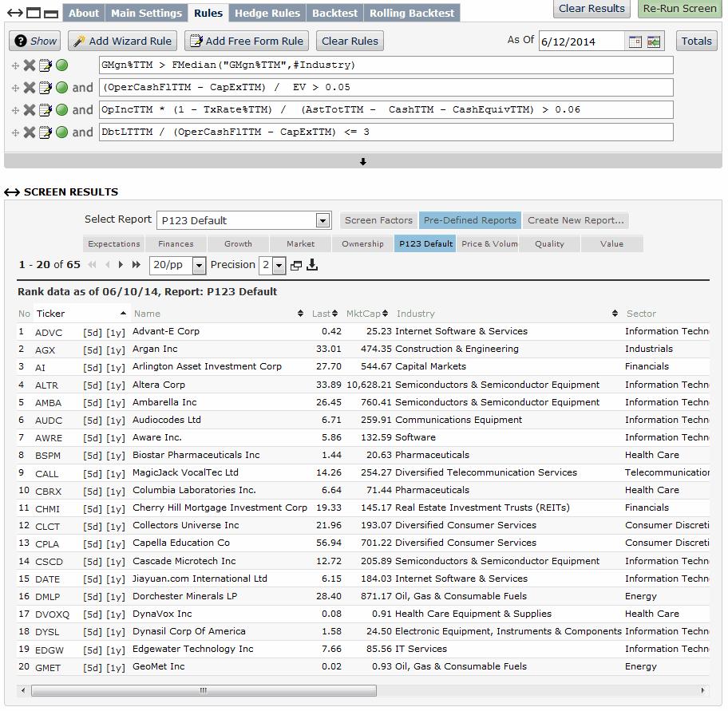Open the As Of calendar picker icon

(635, 41)
